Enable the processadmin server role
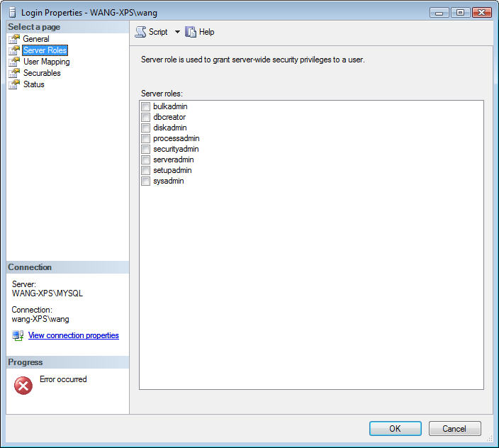Viewport: 499px width, 448px height. tap(145, 138)
